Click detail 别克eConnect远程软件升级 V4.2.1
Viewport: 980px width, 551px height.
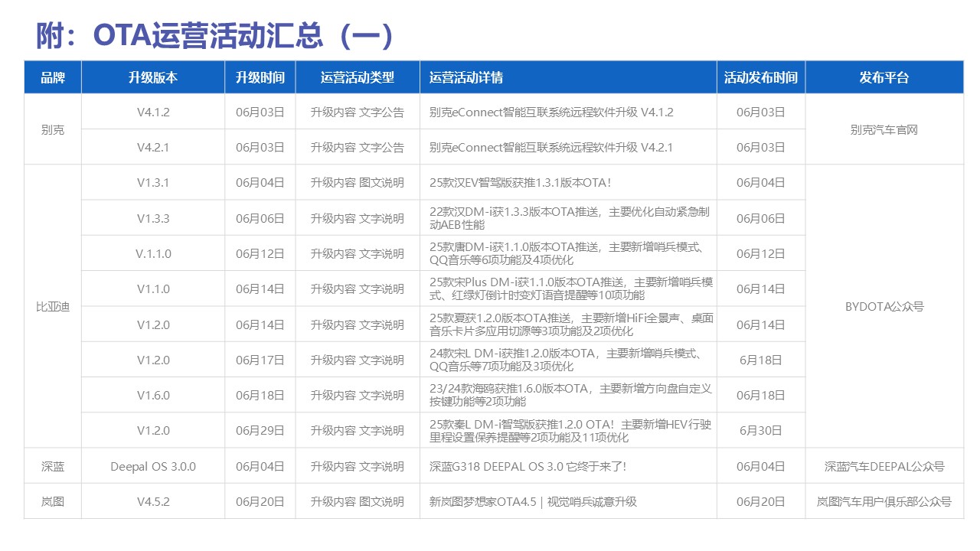(569, 147)
